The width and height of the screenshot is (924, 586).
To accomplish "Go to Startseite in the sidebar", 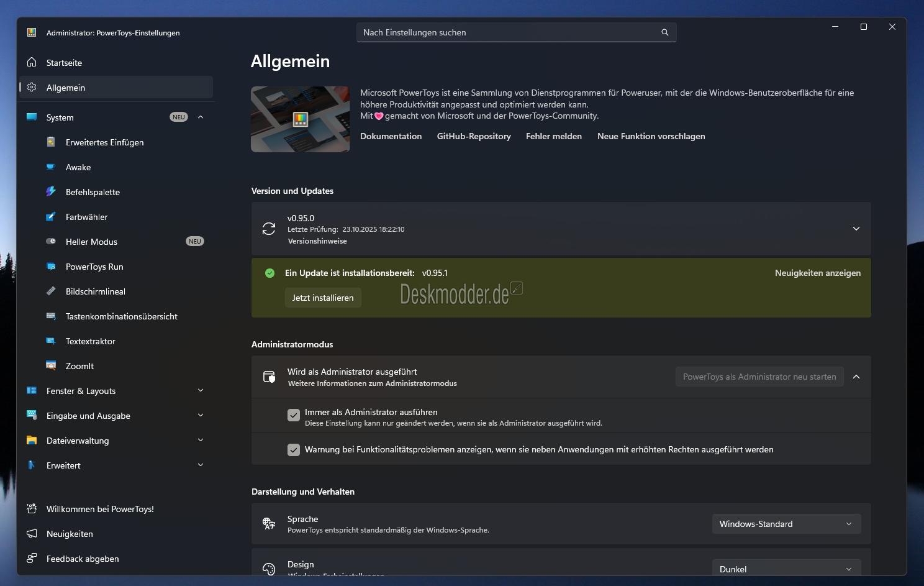I will point(64,63).
